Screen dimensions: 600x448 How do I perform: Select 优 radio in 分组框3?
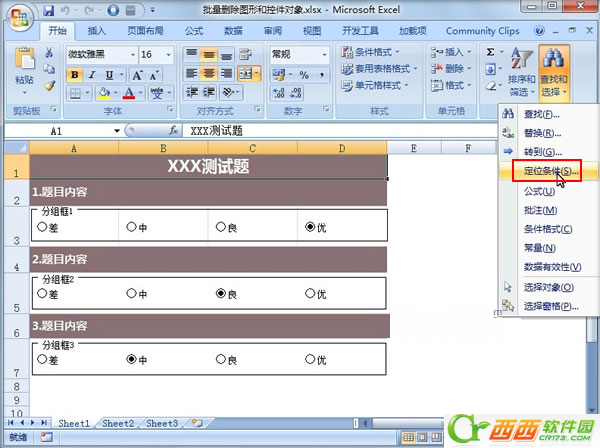click(310, 359)
